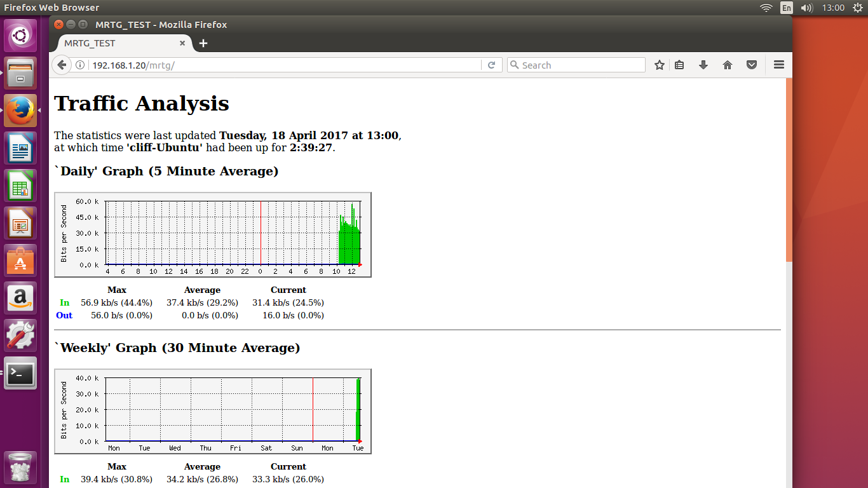
Task: Bookmark this page with the star
Action: click(x=660, y=65)
